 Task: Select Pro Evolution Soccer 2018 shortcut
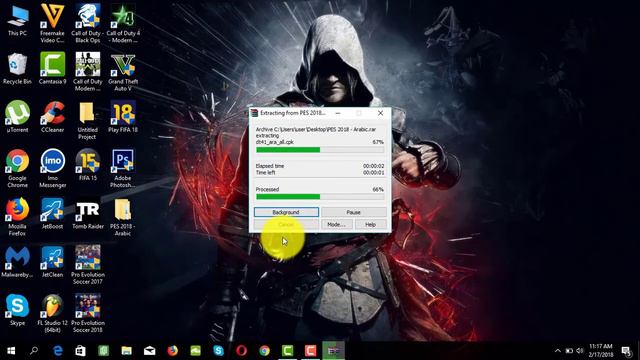[x=88, y=313]
